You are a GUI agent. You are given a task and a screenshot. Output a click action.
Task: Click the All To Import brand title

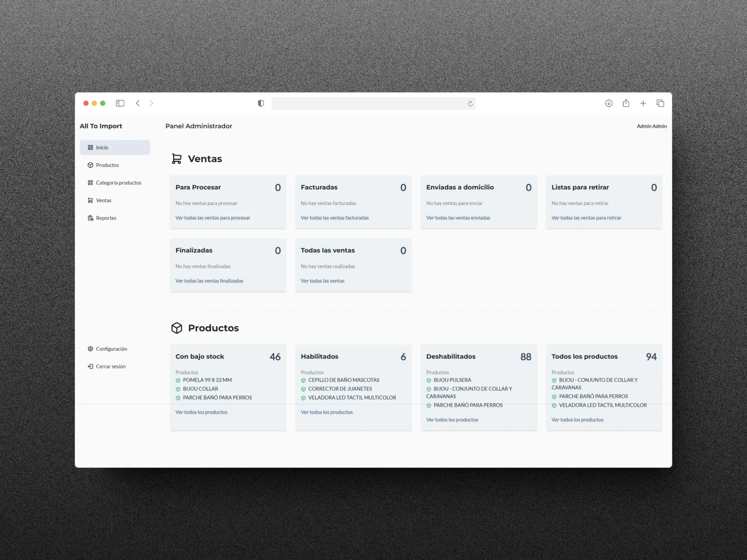coord(101,126)
